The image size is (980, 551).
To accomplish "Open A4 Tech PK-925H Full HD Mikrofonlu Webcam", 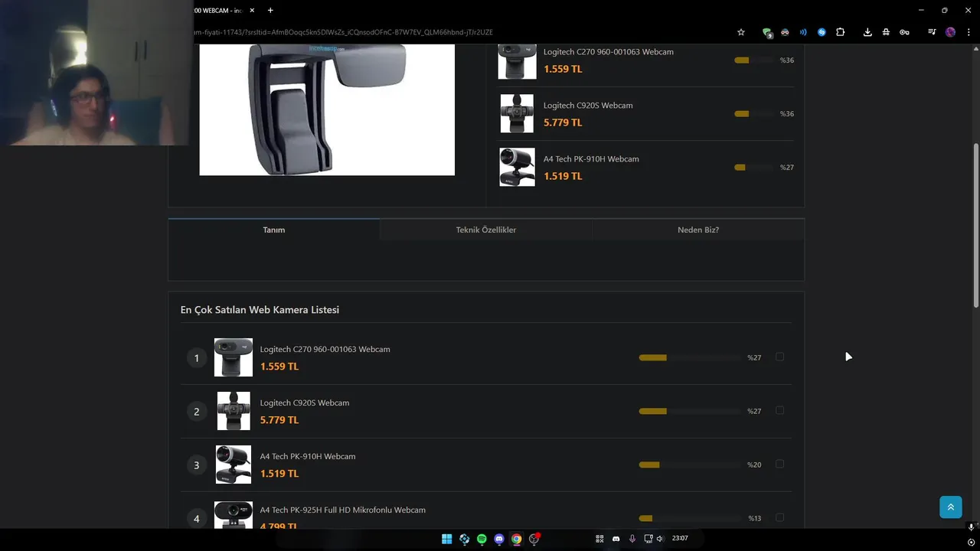I will (343, 510).
